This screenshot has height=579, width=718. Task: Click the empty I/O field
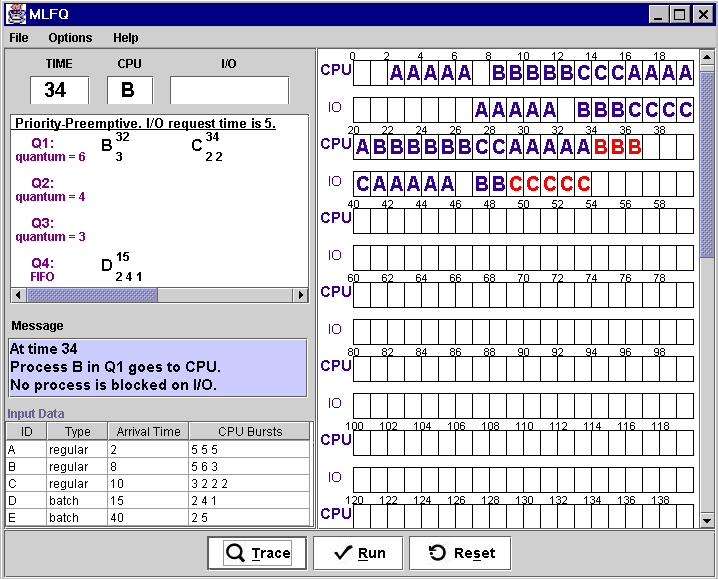click(x=229, y=90)
